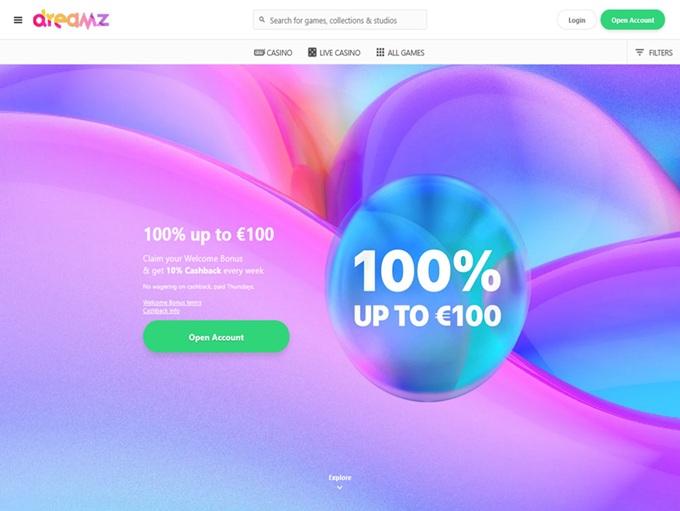This screenshot has width=680, height=511.
Task: Click the large green Open Account button
Action: tap(216, 337)
